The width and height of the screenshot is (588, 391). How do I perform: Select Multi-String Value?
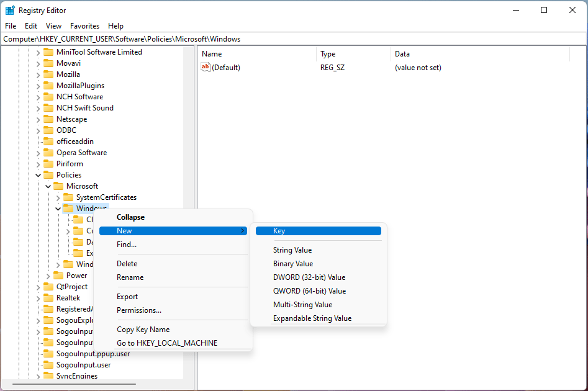point(319,305)
